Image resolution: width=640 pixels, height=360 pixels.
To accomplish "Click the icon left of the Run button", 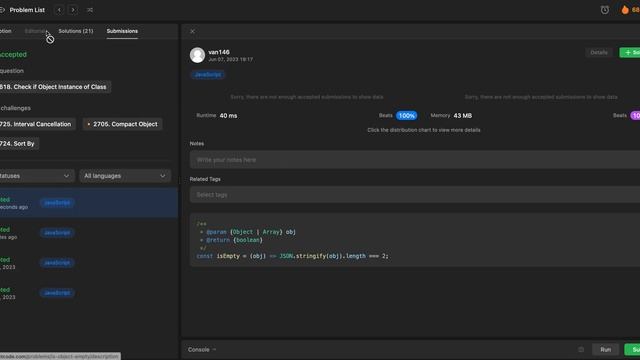I will [x=581, y=349].
